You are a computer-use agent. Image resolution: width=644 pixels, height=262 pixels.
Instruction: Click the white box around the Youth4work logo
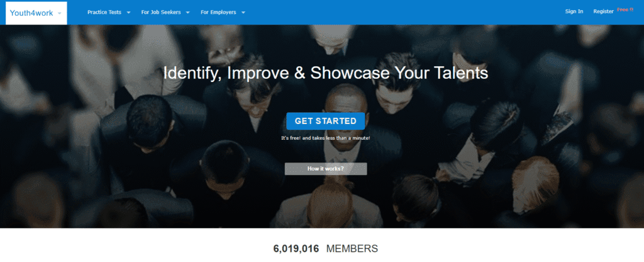(x=36, y=13)
